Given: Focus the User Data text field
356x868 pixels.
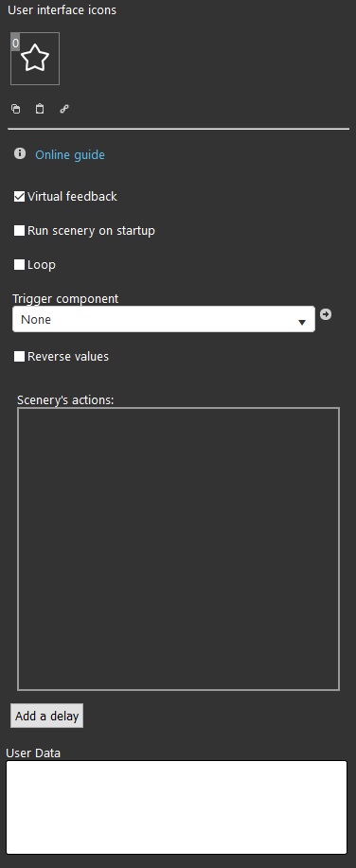Looking at the screenshot, I should pos(177,807).
